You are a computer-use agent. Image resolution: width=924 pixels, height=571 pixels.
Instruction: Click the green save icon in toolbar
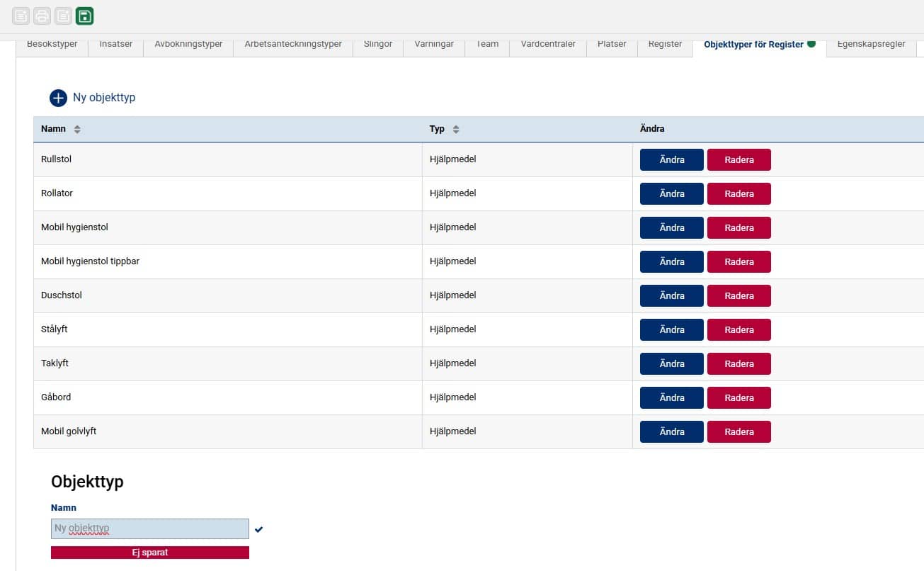[85, 16]
